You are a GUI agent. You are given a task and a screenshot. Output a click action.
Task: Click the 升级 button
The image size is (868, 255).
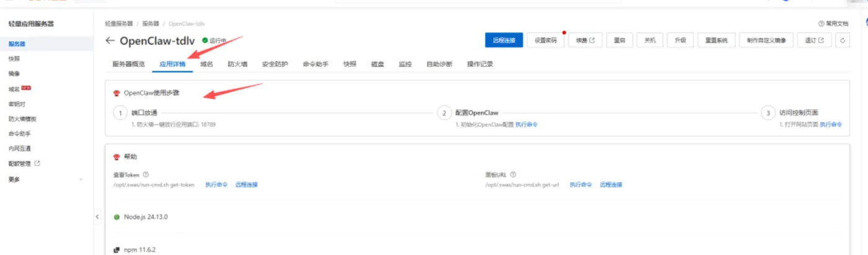click(680, 40)
